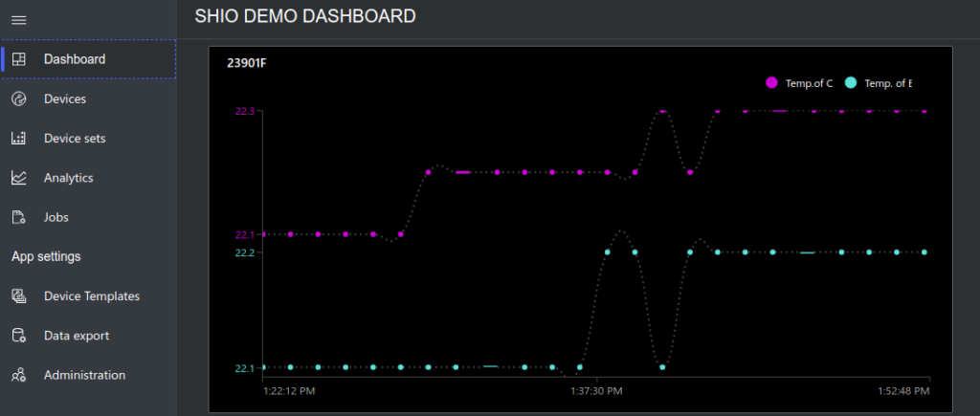Click the magenta 22.3 axis value

pos(244,111)
